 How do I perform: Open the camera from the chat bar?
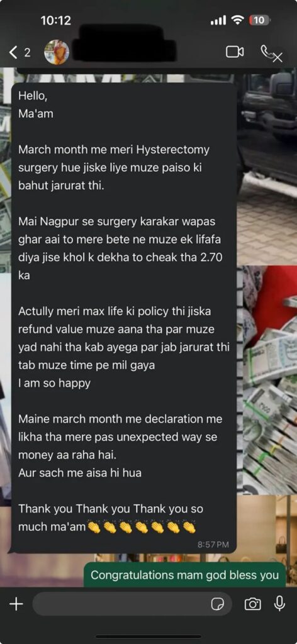click(x=252, y=604)
